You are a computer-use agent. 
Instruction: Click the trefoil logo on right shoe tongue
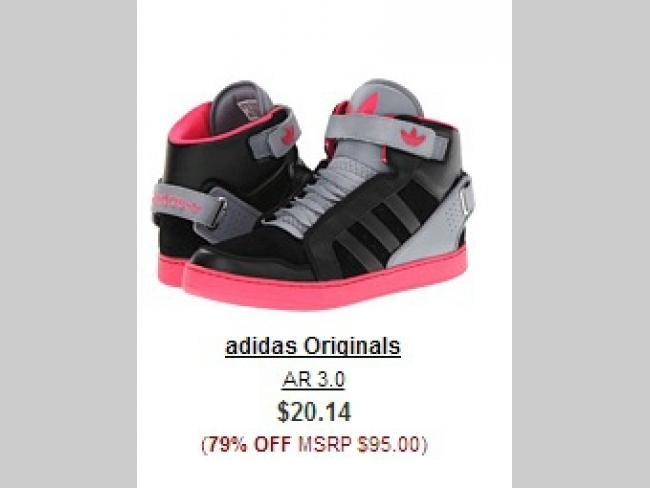click(369, 104)
